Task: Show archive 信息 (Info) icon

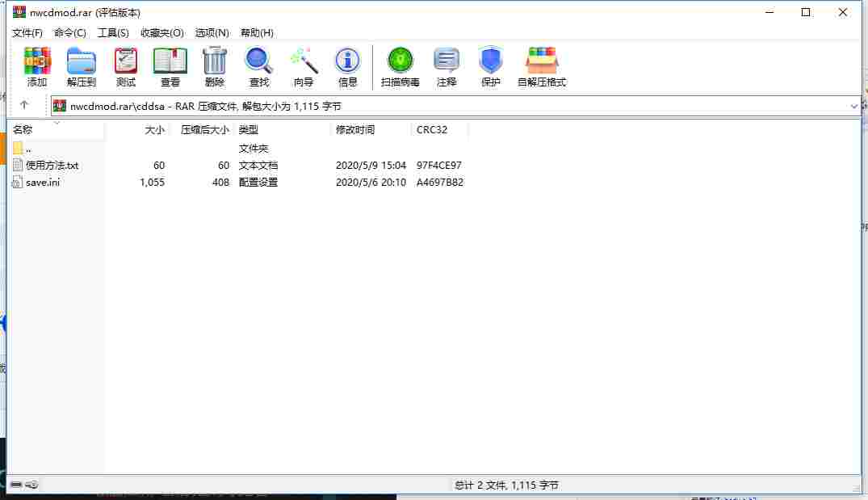Action: click(347, 61)
